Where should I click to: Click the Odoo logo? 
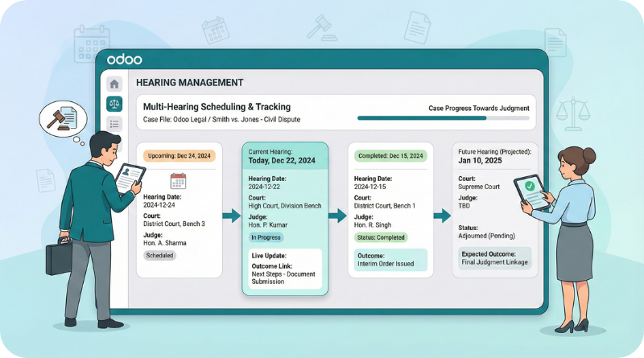(124, 60)
